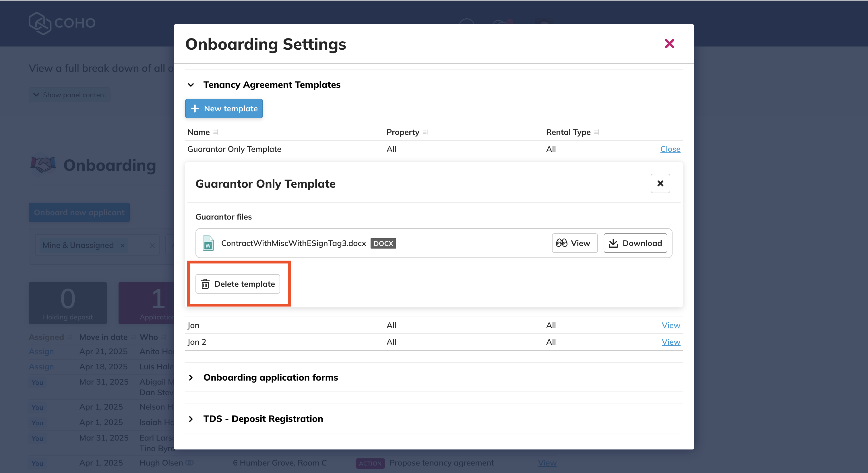Image resolution: width=868 pixels, height=473 pixels.
Task: Click the Jon 2 template name
Action: [x=197, y=342]
